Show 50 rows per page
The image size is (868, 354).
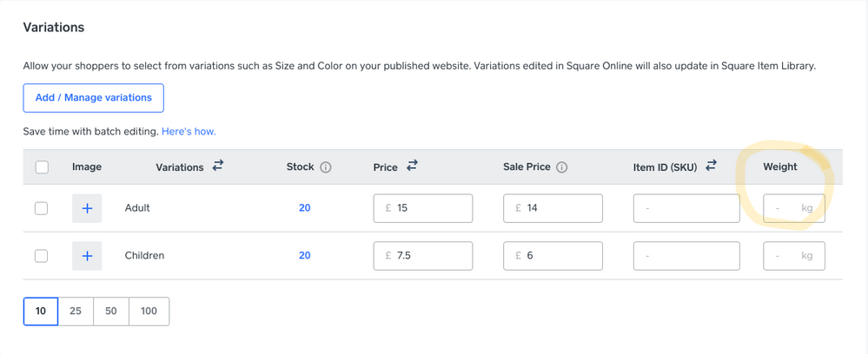tap(111, 311)
